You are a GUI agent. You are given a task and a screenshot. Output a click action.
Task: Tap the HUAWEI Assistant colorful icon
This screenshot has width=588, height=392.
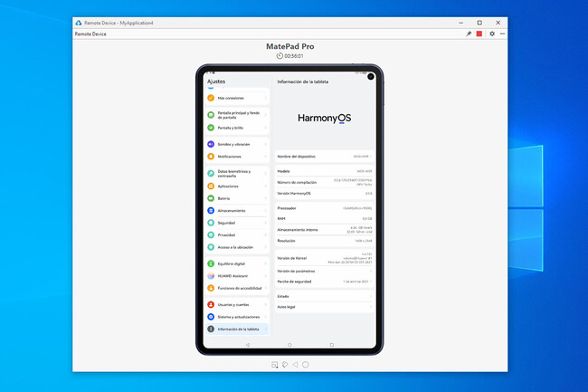pyautogui.click(x=211, y=276)
